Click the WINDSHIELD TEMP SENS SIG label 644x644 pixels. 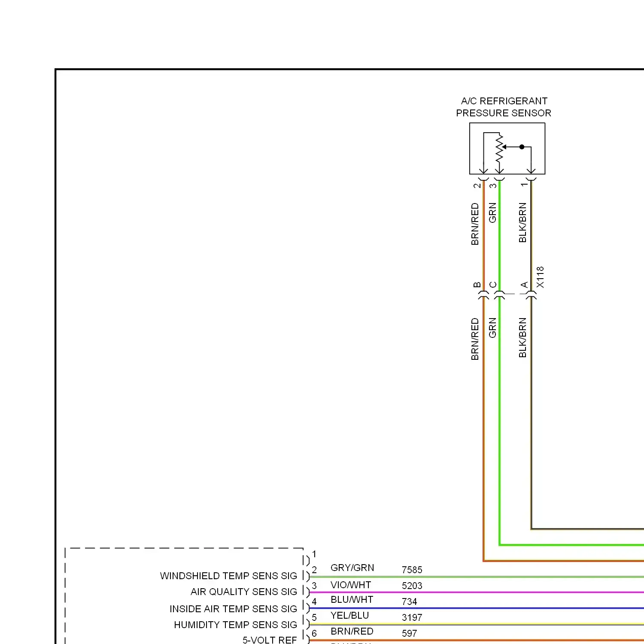(228, 576)
